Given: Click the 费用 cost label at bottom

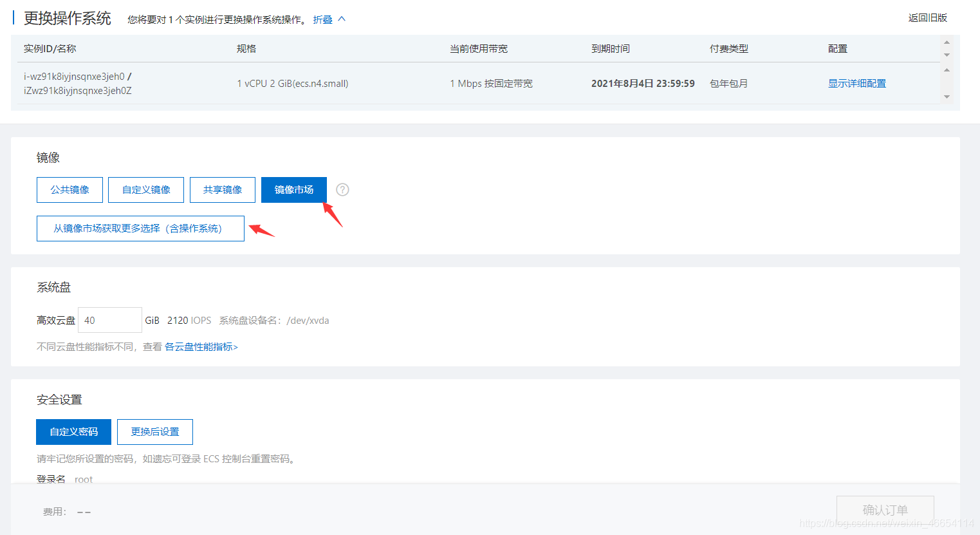Looking at the screenshot, I should click(55, 512).
